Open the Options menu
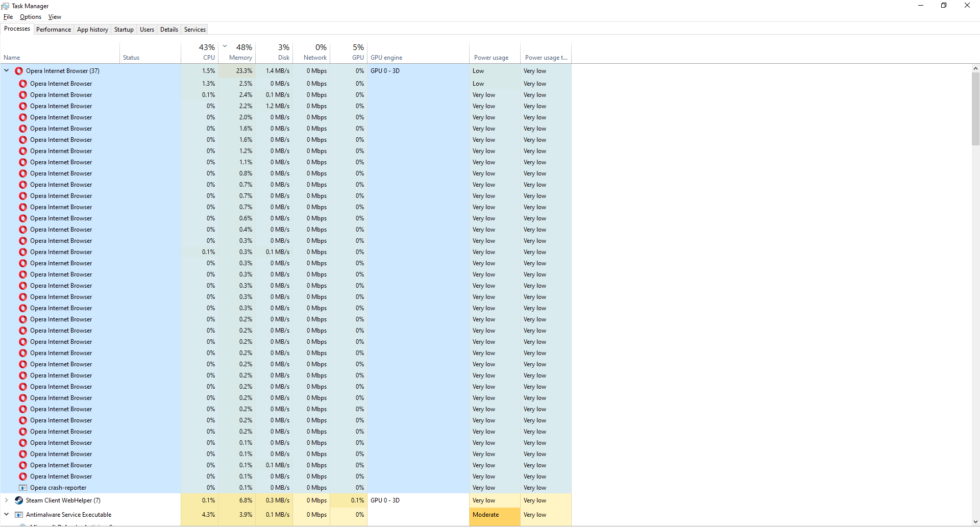Screen dimensions: 980x529 point(30,16)
